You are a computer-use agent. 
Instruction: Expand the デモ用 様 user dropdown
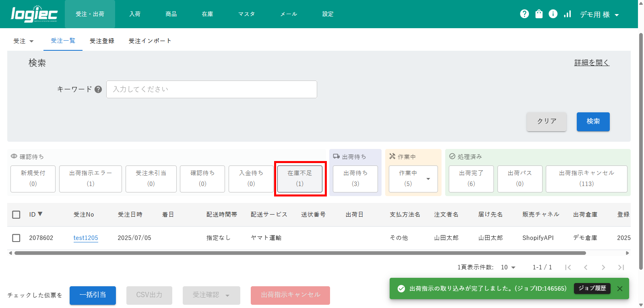point(599,14)
